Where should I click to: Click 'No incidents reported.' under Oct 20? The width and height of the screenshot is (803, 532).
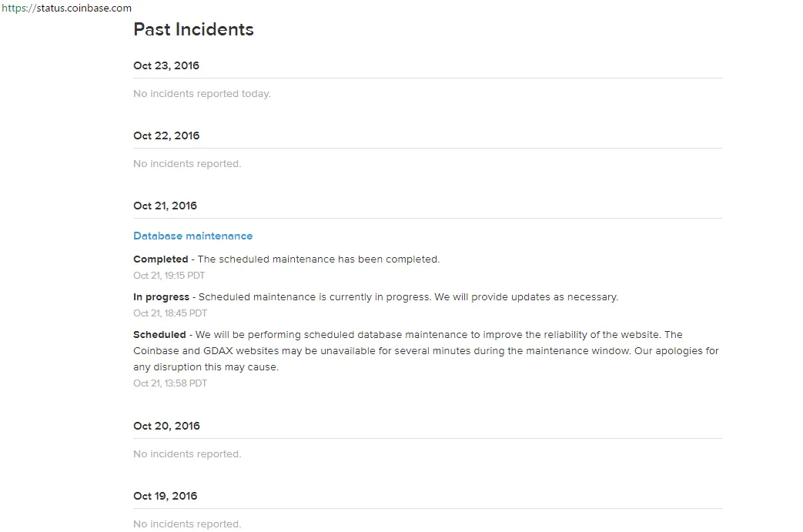click(187, 454)
